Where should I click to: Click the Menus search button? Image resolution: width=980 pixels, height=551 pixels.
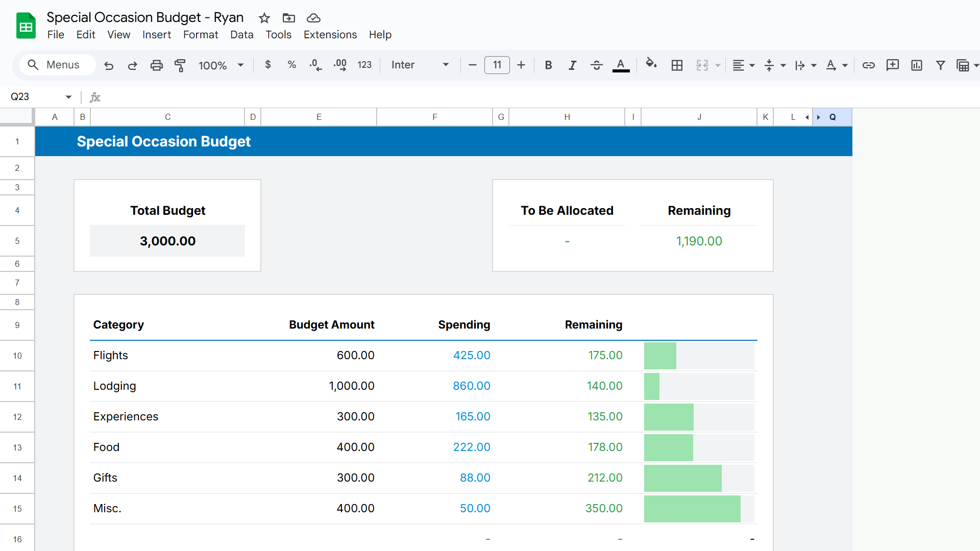tap(56, 65)
